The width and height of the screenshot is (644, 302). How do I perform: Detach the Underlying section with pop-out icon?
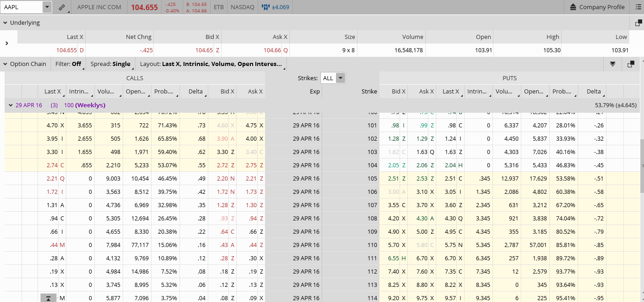[x=638, y=23]
